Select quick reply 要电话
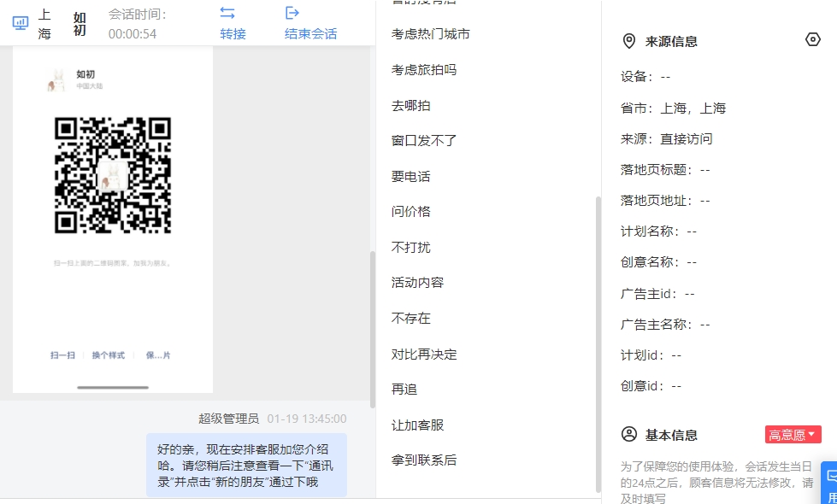This screenshot has height=504, width=837. click(411, 177)
